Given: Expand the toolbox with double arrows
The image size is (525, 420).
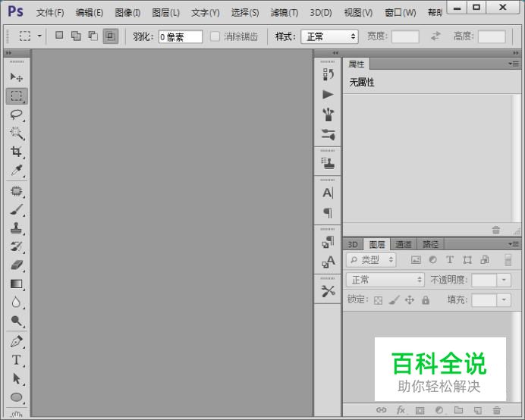Looking at the screenshot, I should point(8,53).
